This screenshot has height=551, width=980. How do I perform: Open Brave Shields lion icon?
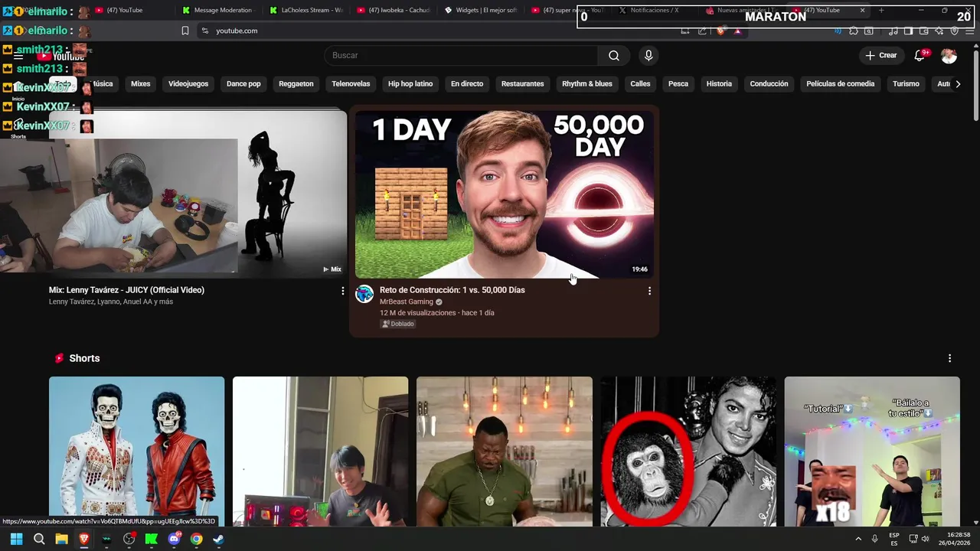click(720, 31)
